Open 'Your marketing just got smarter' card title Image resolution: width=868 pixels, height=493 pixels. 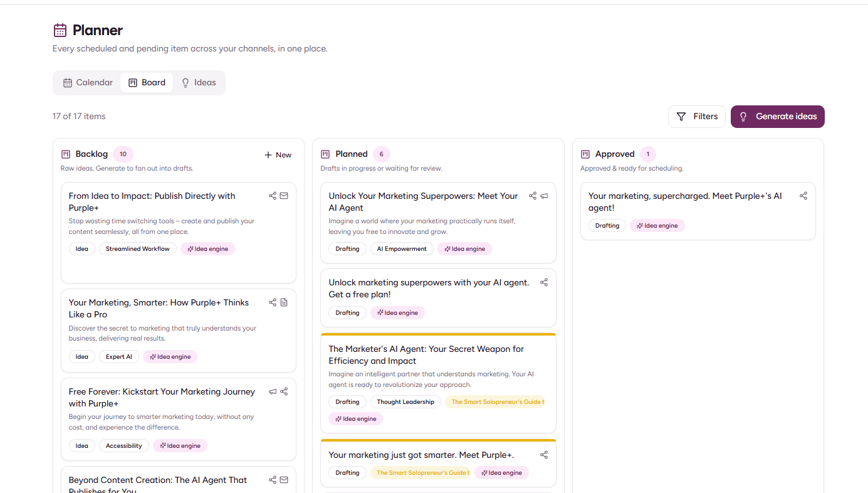421,455
